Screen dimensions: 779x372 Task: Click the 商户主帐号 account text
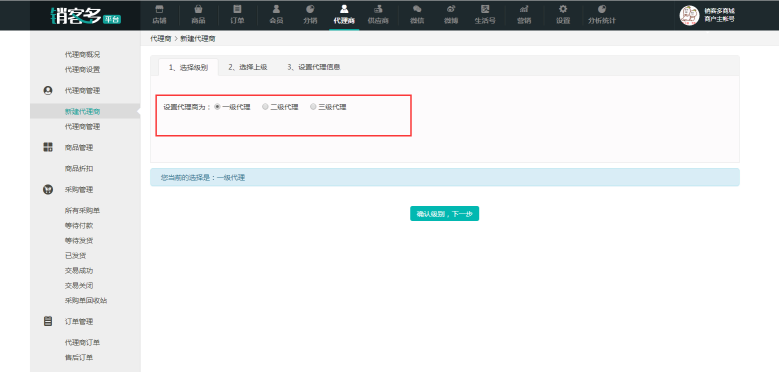point(719,19)
